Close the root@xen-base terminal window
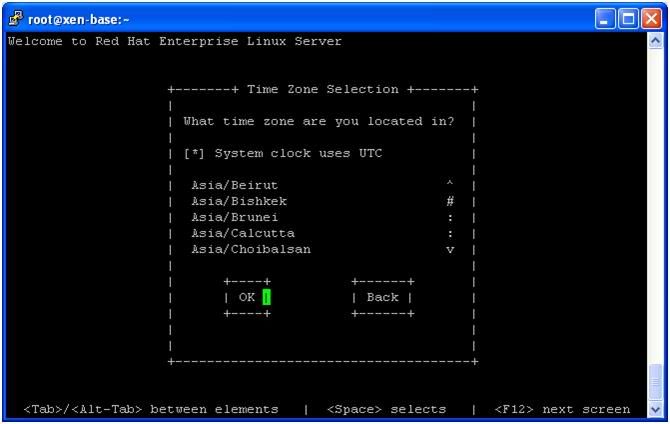The width and height of the screenshot is (670, 424). pyautogui.click(x=651, y=19)
